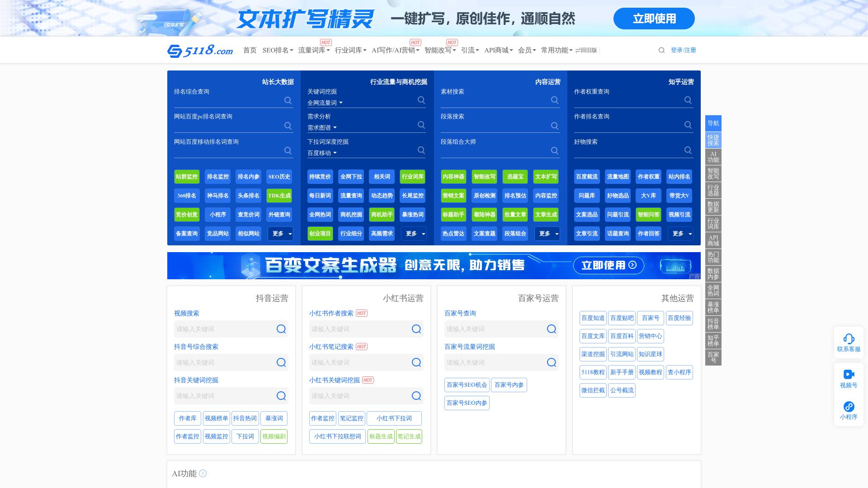This screenshot has width=868, height=488.
Task: Search icon for 下拉词深度挖掘 field
Action: (421, 150)
